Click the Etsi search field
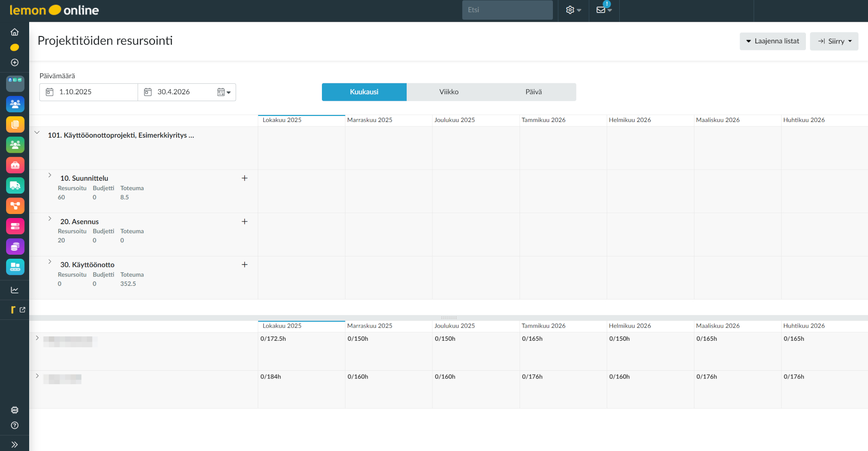Screen dimensions: 868x451 coord(507,10)
